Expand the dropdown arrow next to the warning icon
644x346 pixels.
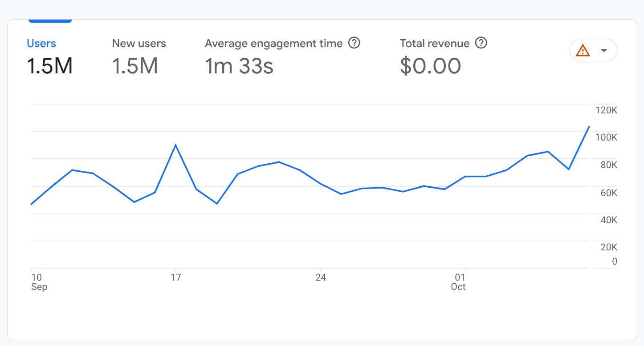pyautogui.click(x=604, y=50)
